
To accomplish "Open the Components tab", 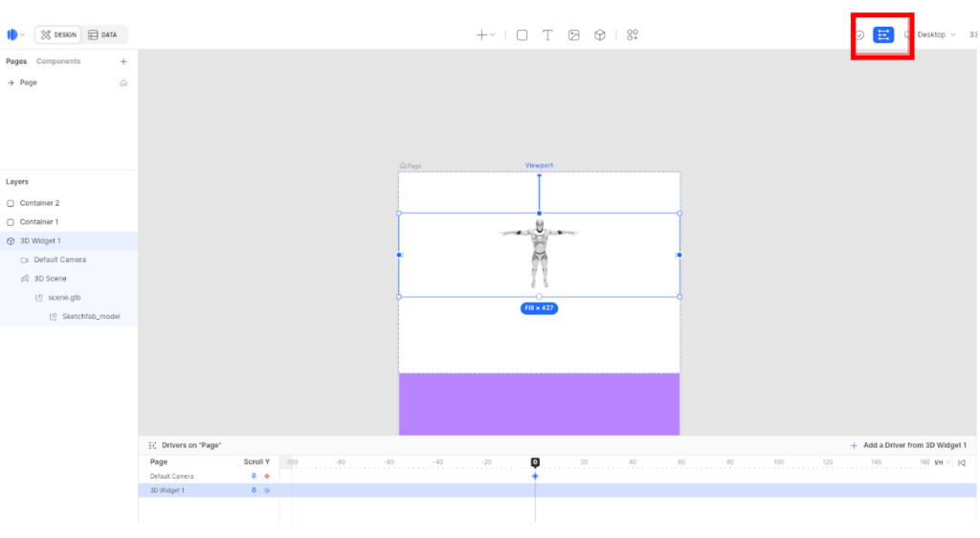I will 58,61.
